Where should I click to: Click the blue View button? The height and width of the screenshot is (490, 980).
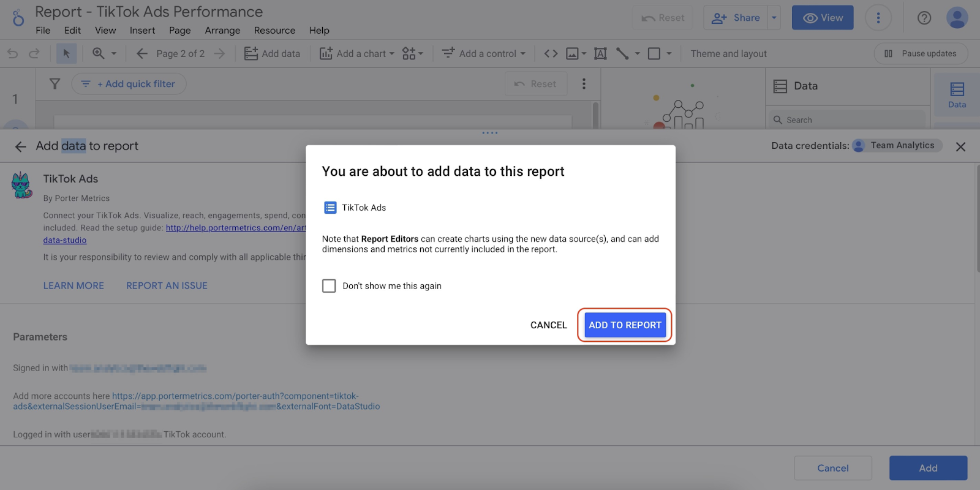(823, 18)
